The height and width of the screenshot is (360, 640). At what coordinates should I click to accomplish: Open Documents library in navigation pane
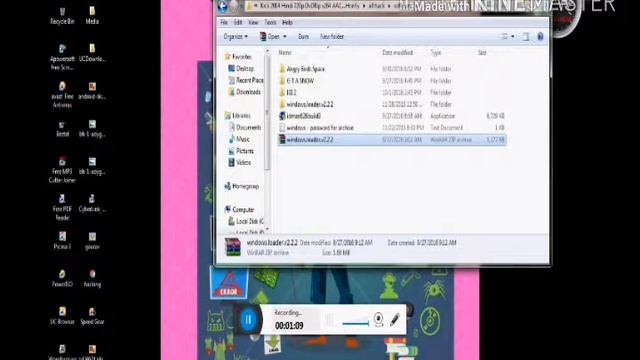point(245,128)
